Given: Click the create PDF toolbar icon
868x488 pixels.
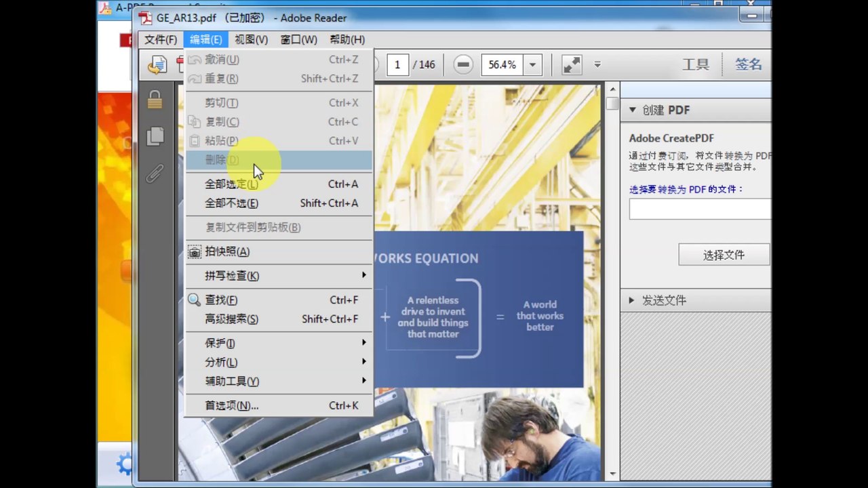Looking at the screenshot, I should [x=157, y=64].
